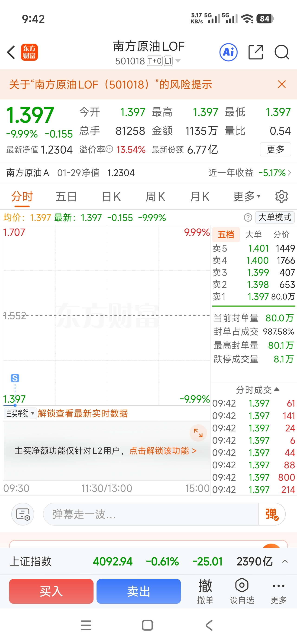The image size is (297, 644).
Task: Tap the T+0 badge beside stock code
Action: coord(155,61)
